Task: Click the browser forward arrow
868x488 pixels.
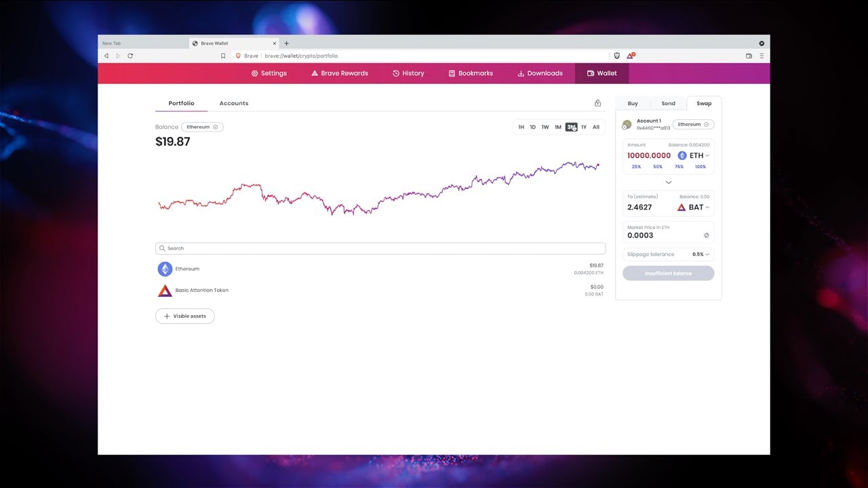Action: (118, 56)
